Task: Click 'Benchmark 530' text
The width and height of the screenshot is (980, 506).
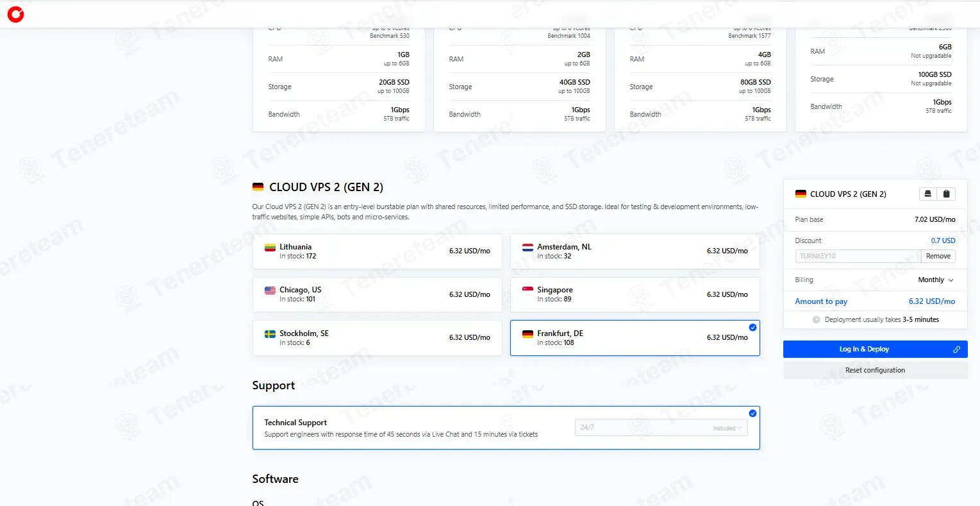Action: (390, 36)
